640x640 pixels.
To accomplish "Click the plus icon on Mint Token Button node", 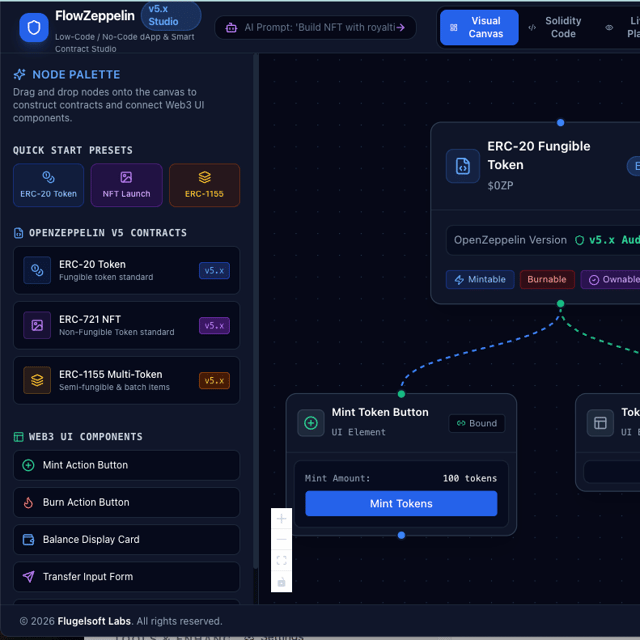I will coord(311,423).
